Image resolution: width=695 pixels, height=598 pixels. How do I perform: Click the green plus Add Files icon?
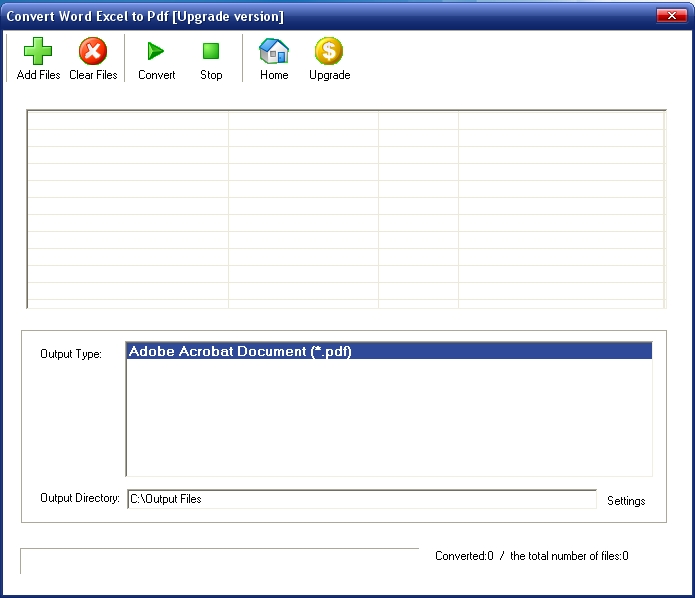(x=38, y=51)
